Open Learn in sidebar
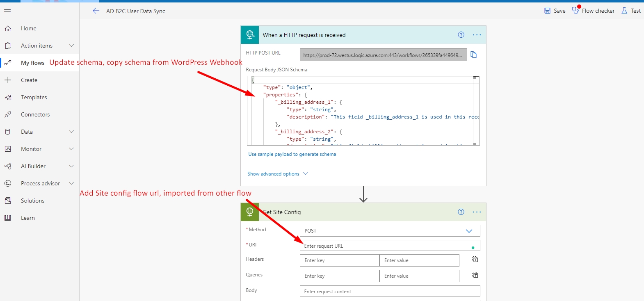Screen dimensions: 644x301 [x=28, y=218]
